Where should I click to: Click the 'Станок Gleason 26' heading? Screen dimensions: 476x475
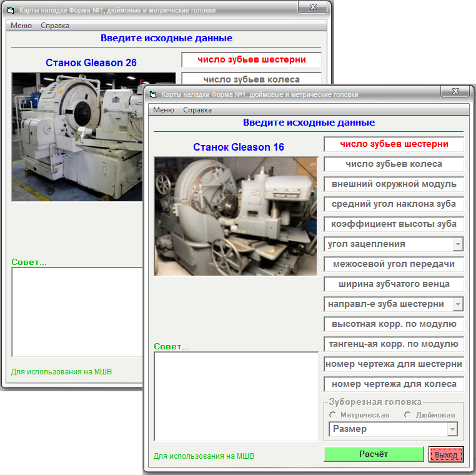tap(91, 62)
